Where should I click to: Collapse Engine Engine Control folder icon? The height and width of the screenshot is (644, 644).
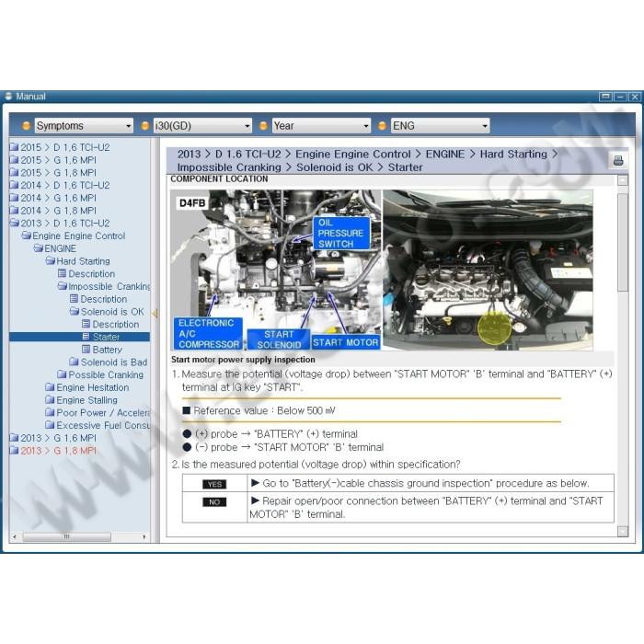pos(27,236)
